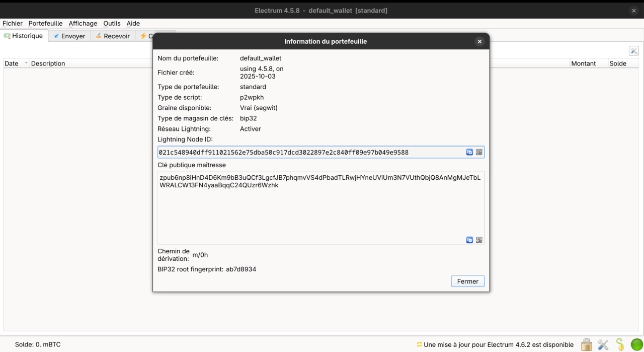Show QR code for master public key

coord(479,240)
